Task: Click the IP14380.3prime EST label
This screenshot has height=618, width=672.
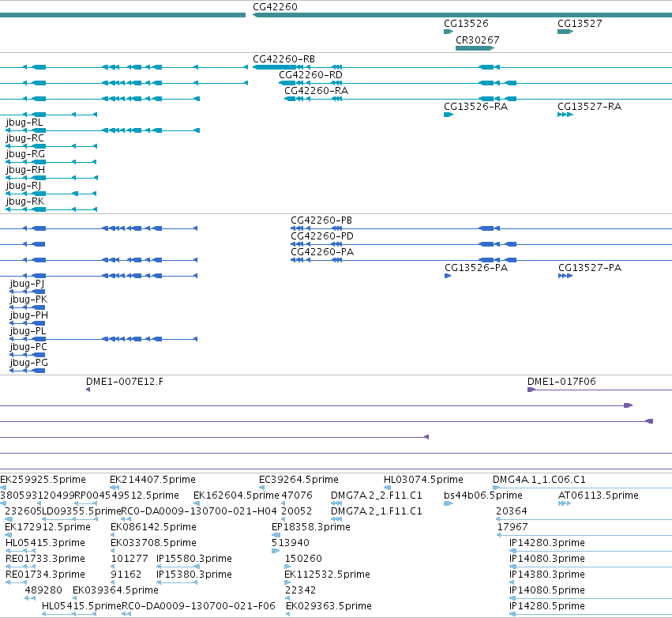Action: tap(547, 575)
